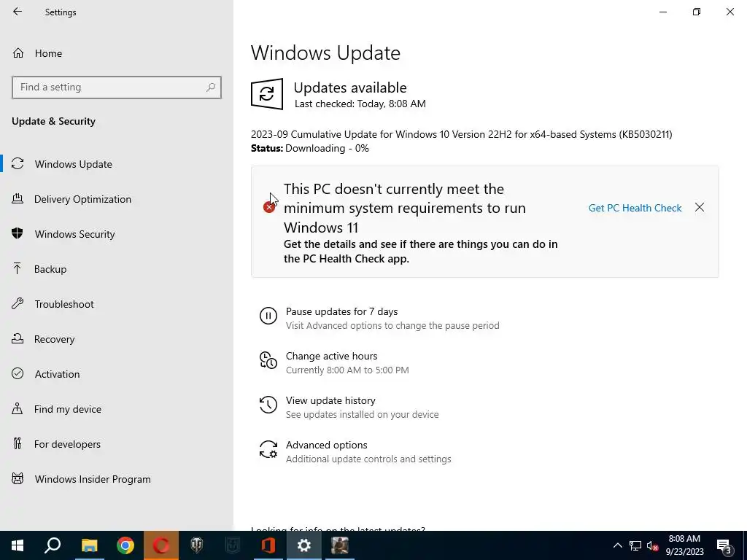The image size is (747, 560).
Task: Click the magnifier icon in search box
Action: click(211, 87)
